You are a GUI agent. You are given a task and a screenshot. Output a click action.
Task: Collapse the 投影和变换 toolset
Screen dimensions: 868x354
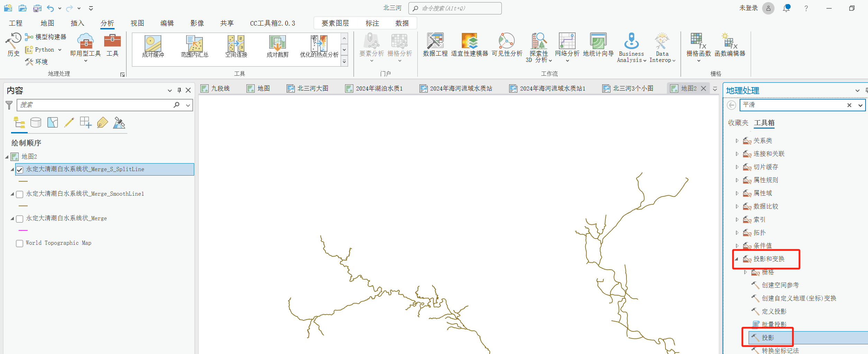tap(736, 259)
